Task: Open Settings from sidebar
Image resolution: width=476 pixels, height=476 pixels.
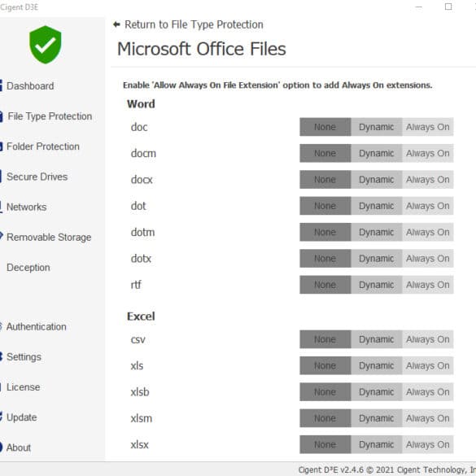Action: coord(24,357)
